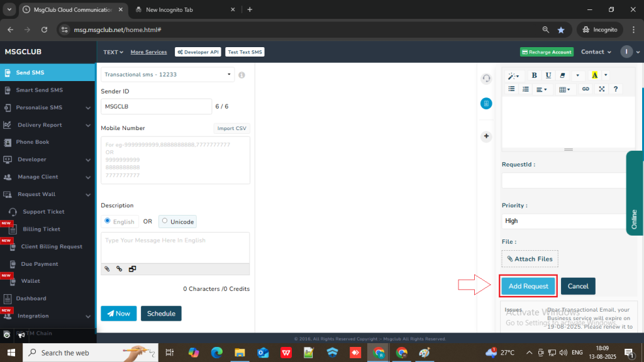644x362 pixels.
Task: Select the Unicode radio button
Action: point(165,221)
